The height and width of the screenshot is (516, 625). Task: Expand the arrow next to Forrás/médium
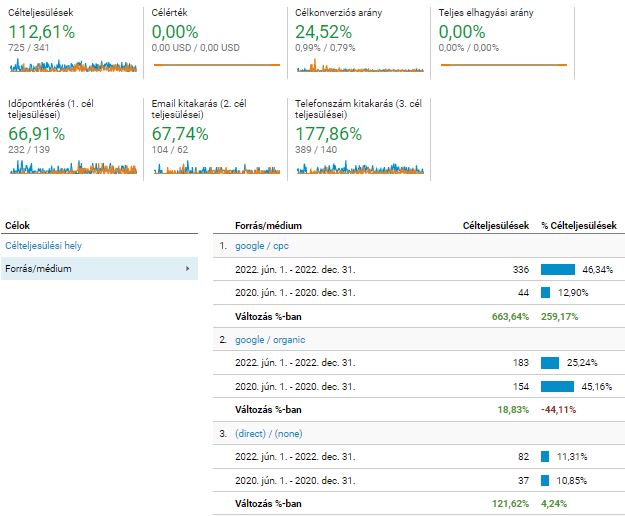pos(188,268)
